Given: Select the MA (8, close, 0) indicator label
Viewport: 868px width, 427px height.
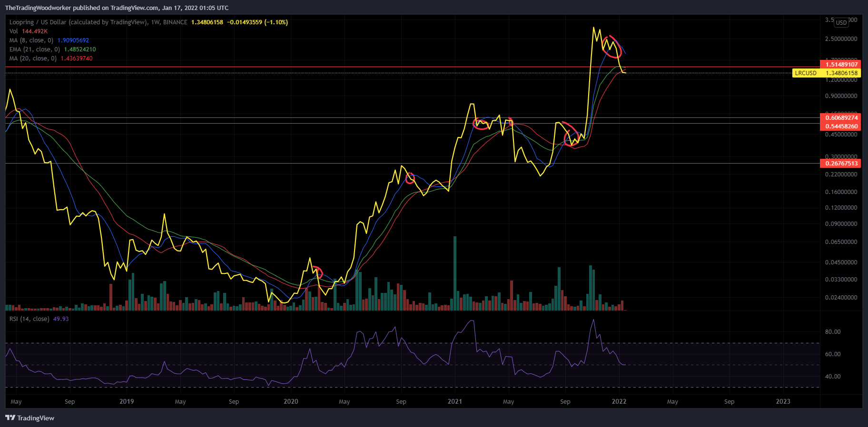Looking at the screenshot, I should tap(31, 40).
